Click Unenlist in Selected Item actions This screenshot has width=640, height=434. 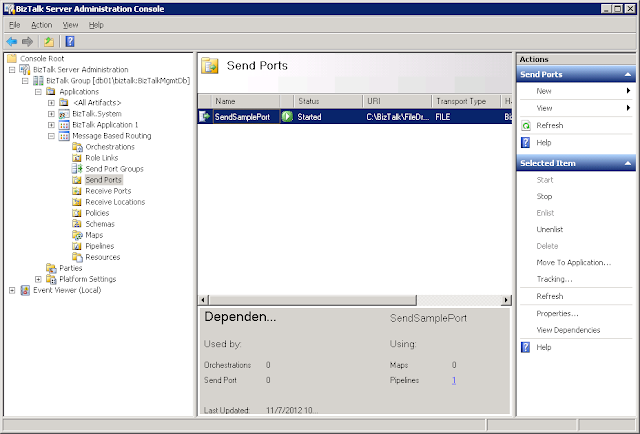pyautogui.click(x=549, y=229)
